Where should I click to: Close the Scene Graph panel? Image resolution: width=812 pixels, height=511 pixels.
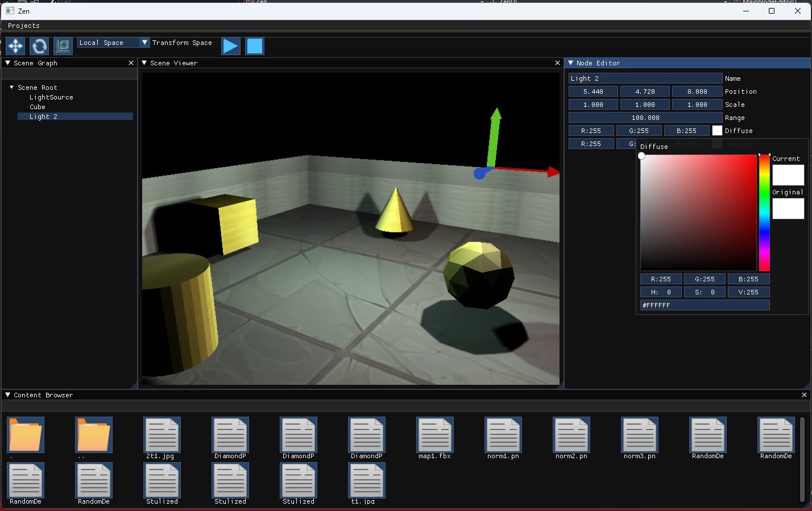(x=131, y=63)
